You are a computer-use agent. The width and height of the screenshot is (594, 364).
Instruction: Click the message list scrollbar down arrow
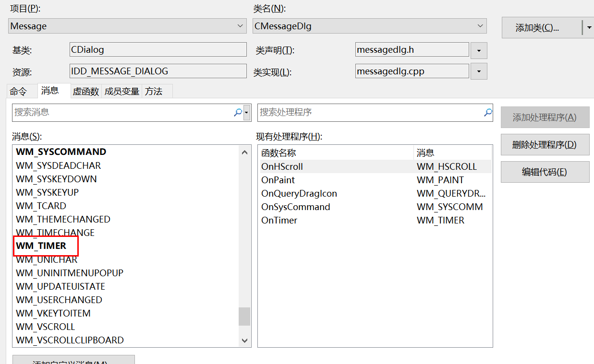click(245, 341)
